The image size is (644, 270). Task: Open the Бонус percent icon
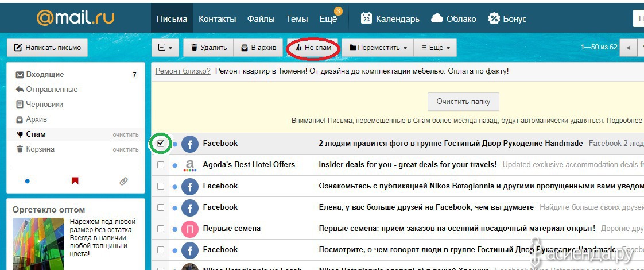pos(494,18)
